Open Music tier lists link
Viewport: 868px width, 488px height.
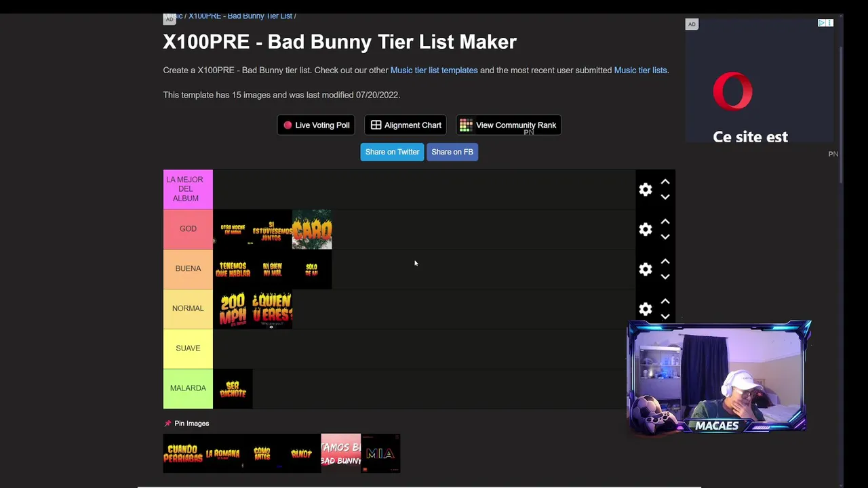640,70
